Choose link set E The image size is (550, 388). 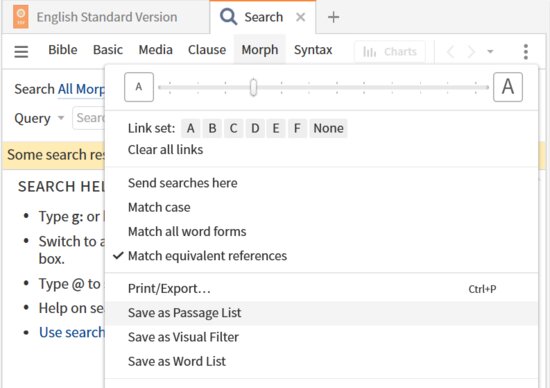coord(276,128)
